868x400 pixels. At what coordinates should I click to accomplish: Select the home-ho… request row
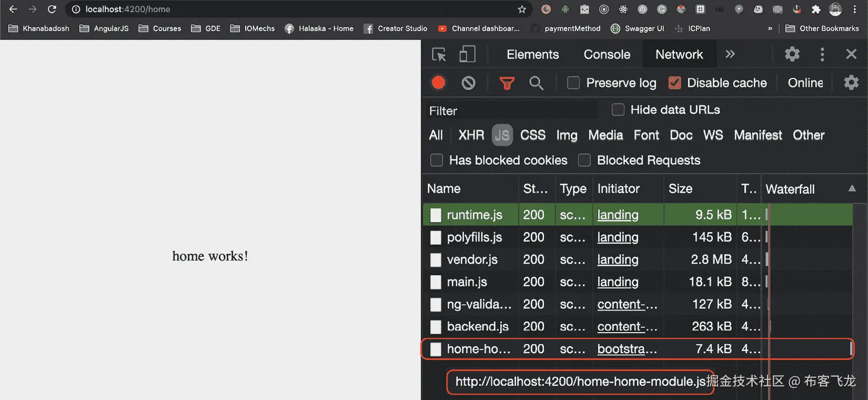click(638, 349)
